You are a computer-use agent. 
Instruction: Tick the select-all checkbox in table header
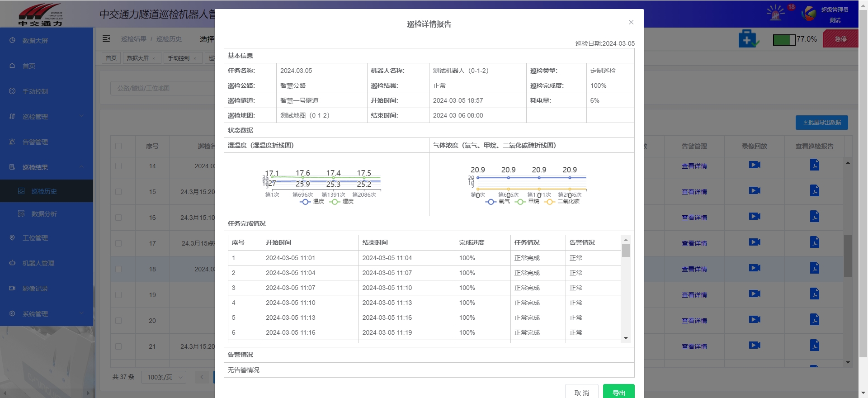coord(118,146)
